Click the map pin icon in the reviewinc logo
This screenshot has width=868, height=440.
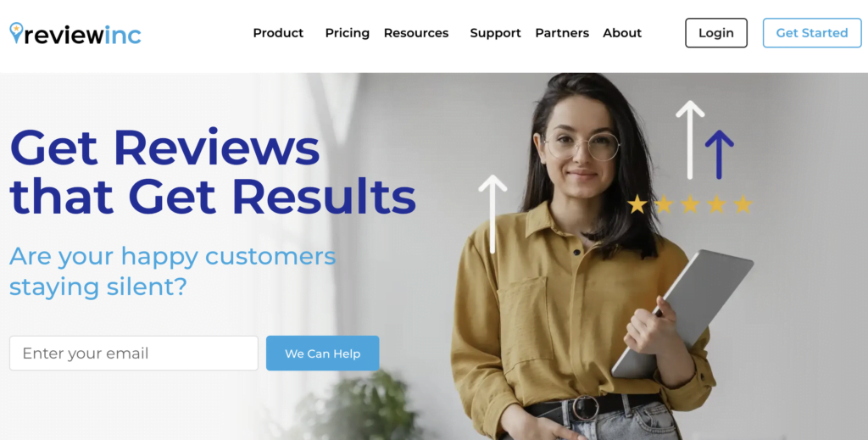click(x=17, y=33)
